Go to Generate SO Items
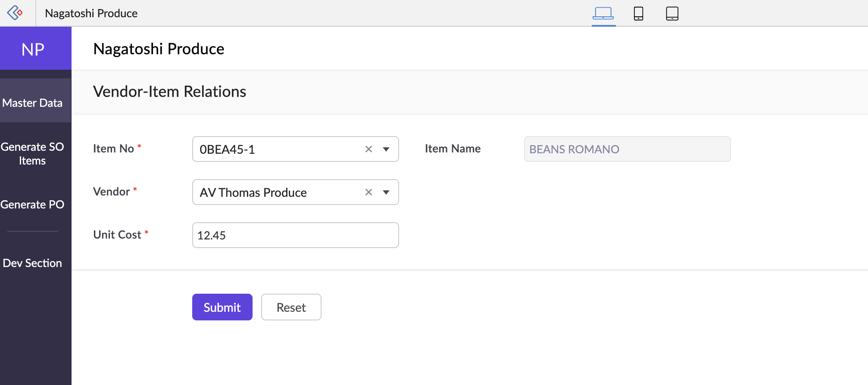The image size is (868, 385). tap(33, 154)
